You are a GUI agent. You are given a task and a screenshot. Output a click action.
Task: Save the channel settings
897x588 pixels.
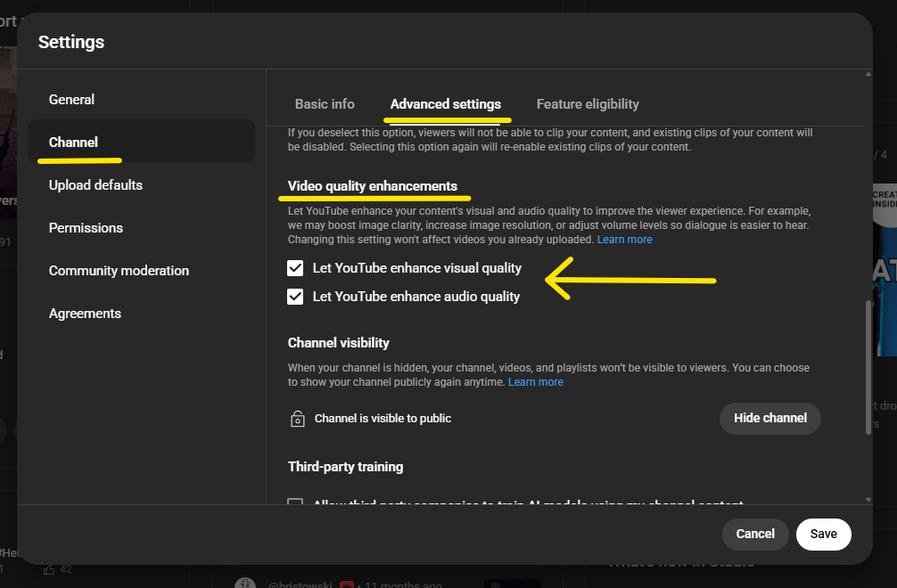823,534
